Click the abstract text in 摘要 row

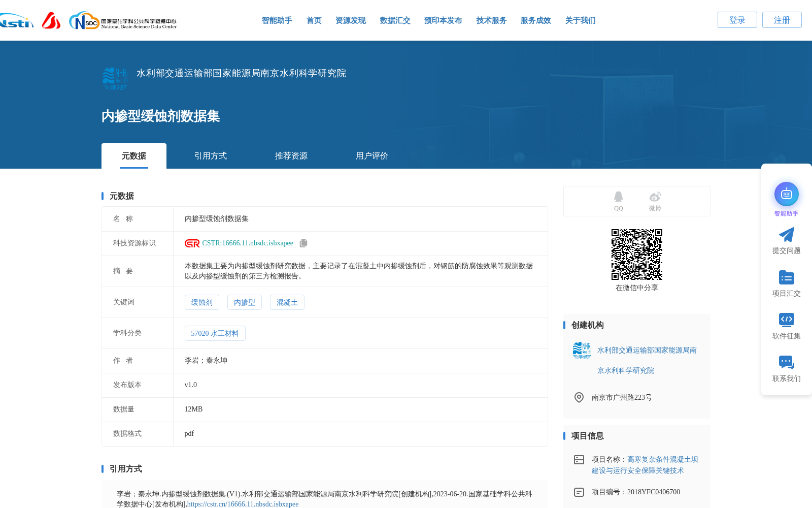pos(359,271)
